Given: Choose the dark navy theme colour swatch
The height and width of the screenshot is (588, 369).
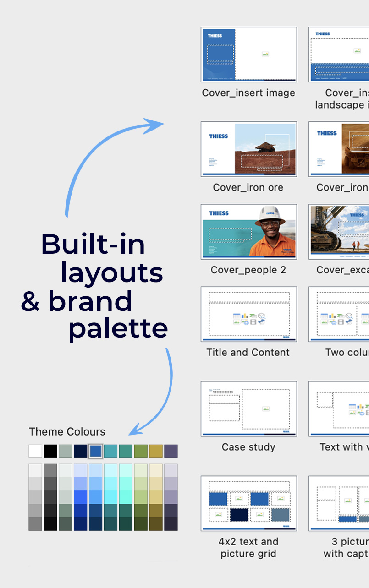Looking at the screenshot, I should point(81,451).
